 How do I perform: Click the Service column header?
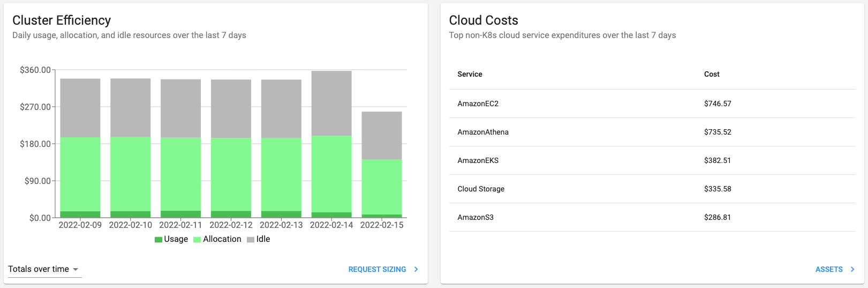(470, 74)
